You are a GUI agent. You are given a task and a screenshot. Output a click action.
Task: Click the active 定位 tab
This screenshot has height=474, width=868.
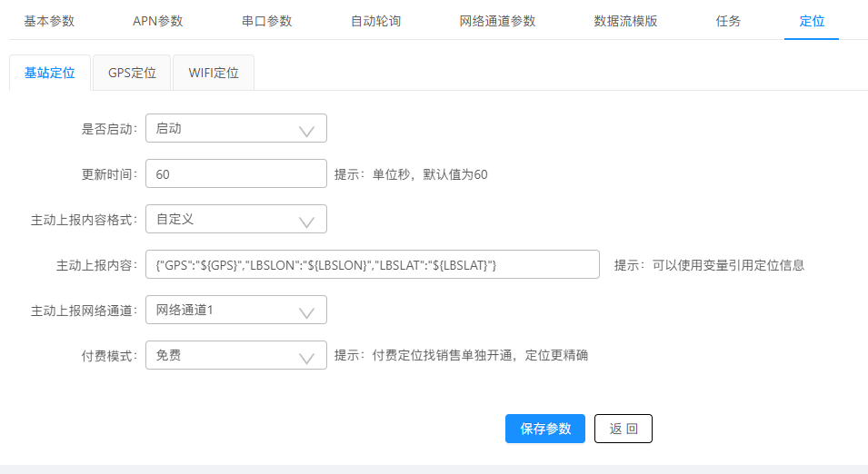[x=812, y=21]
